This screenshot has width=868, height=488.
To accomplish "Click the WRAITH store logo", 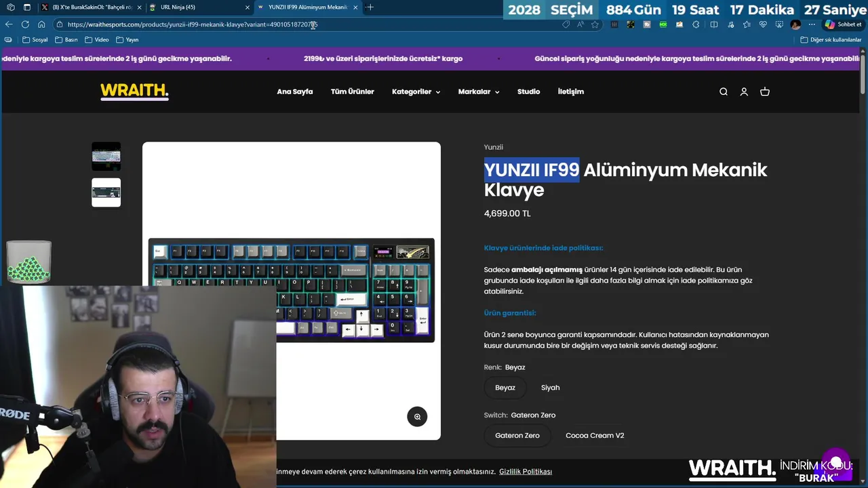I will coord(134,91).
